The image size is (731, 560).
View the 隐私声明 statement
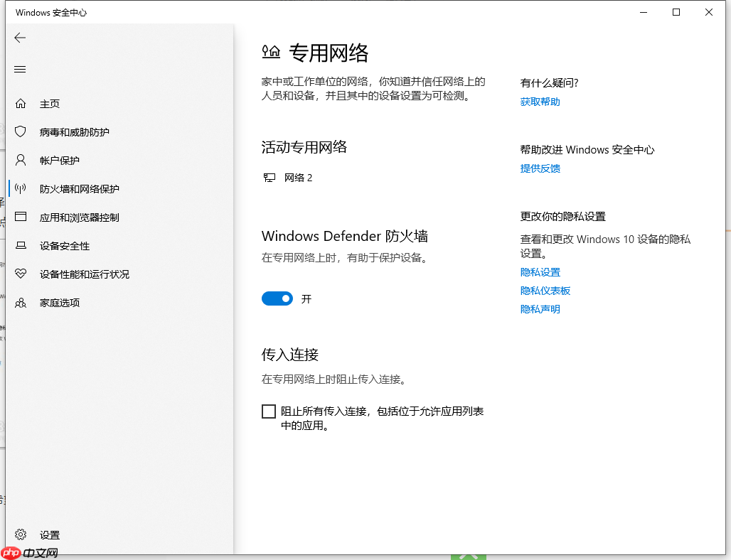pos(540,308)
